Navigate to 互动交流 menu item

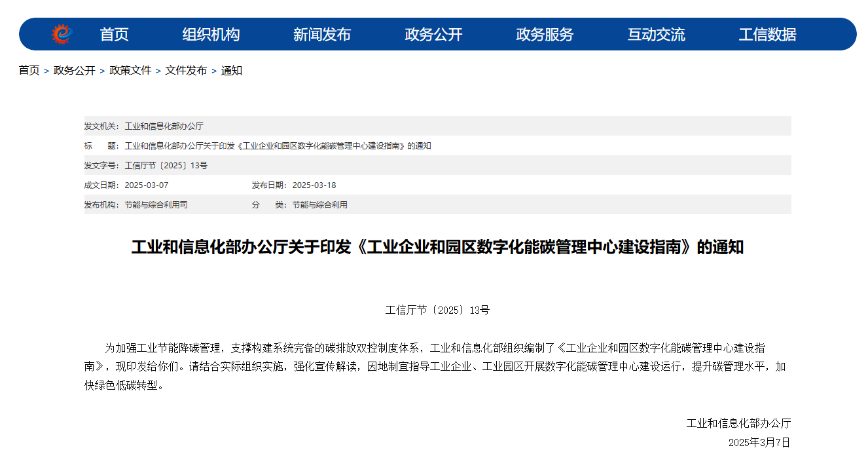coord(656,35)
